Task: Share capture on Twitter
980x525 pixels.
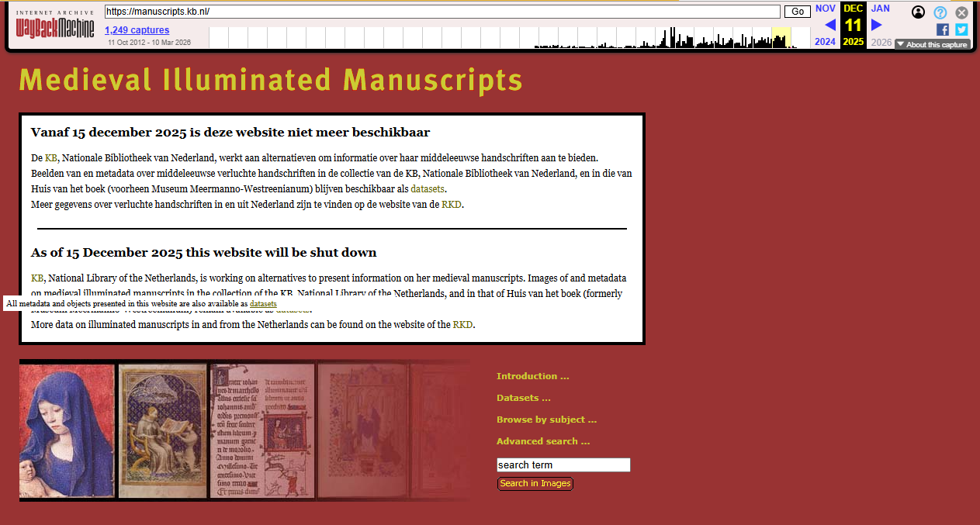Action: [x=961, y=29]
